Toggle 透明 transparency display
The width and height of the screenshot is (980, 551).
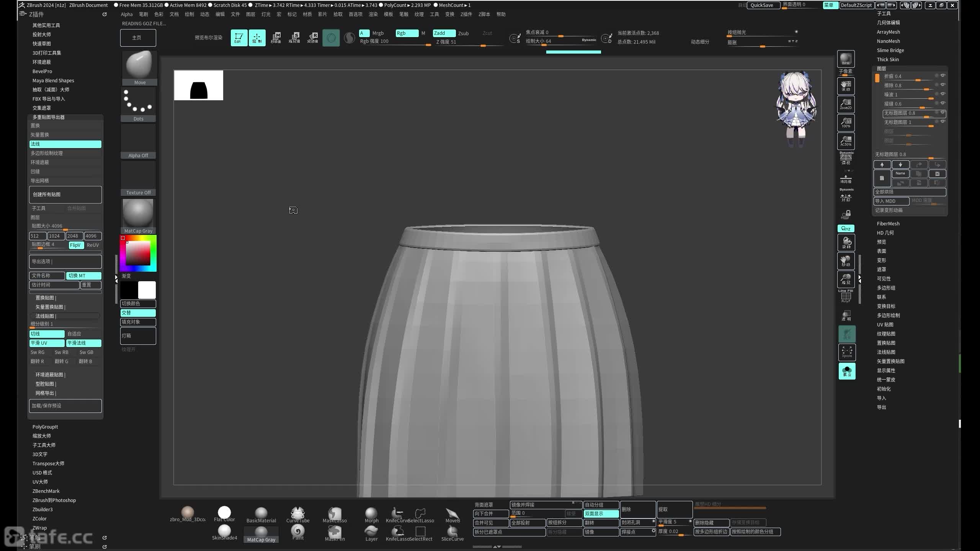846,316
